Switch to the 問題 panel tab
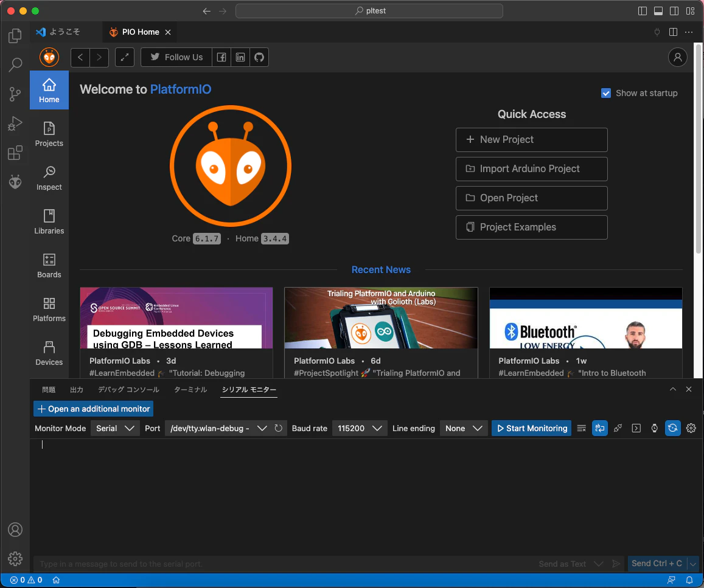Screen dimensions: 704x588 tap(49, 390)
